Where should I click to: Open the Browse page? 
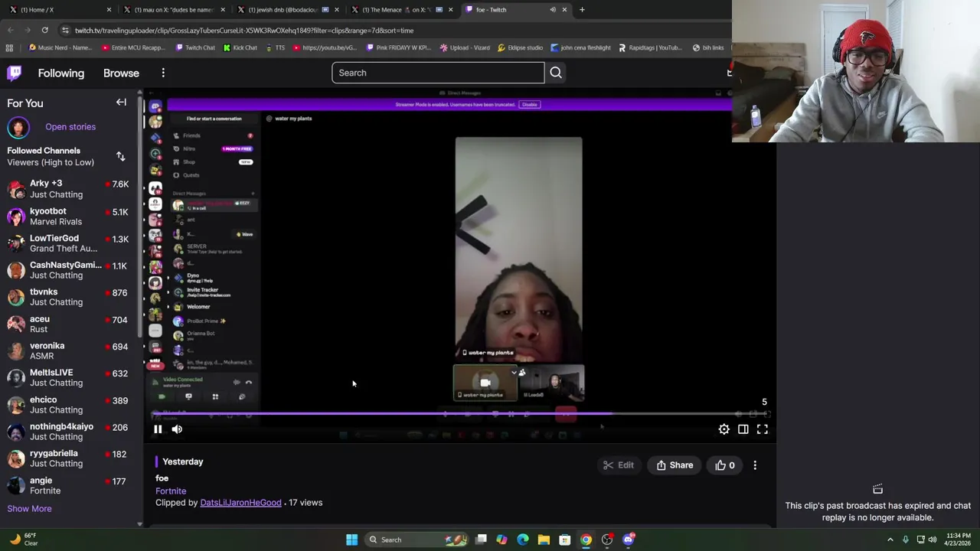tap(121, 73)
